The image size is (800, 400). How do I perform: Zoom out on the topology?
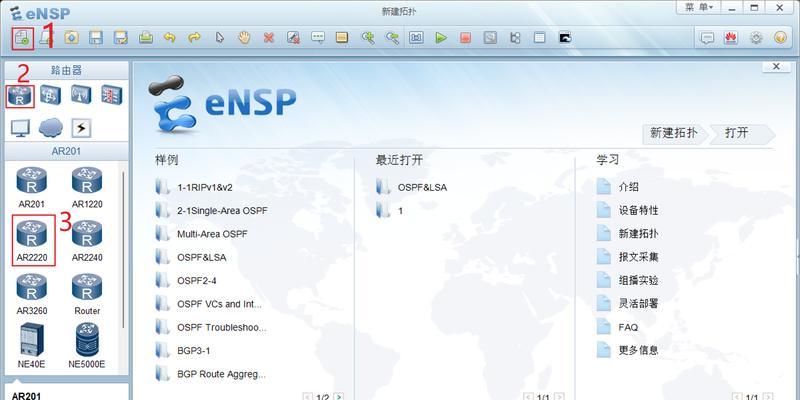point(392,38)
